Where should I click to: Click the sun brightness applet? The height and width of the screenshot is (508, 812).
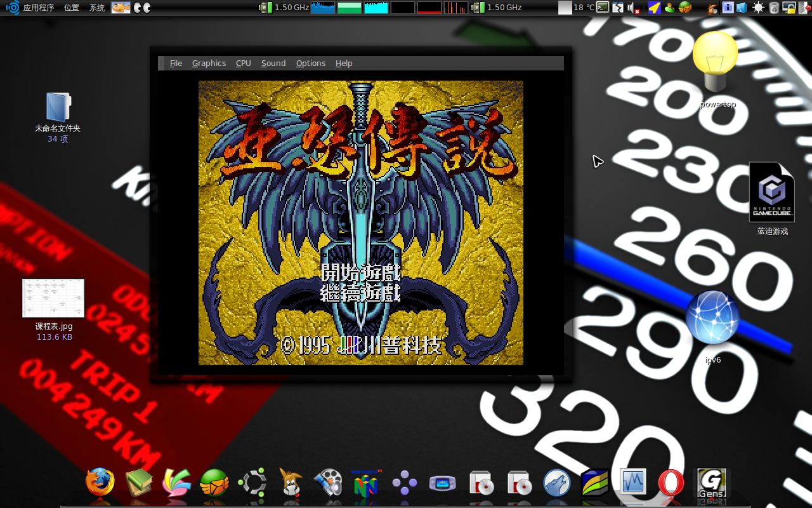758,8
